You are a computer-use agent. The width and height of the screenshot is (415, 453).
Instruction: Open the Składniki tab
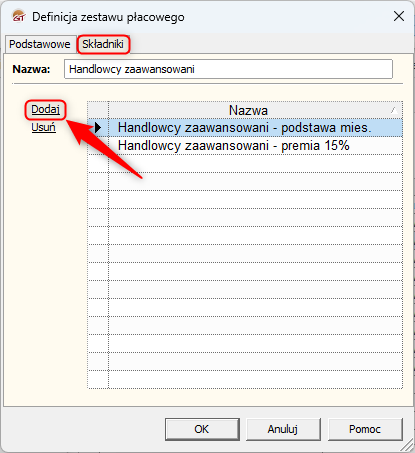click(103, 44)
